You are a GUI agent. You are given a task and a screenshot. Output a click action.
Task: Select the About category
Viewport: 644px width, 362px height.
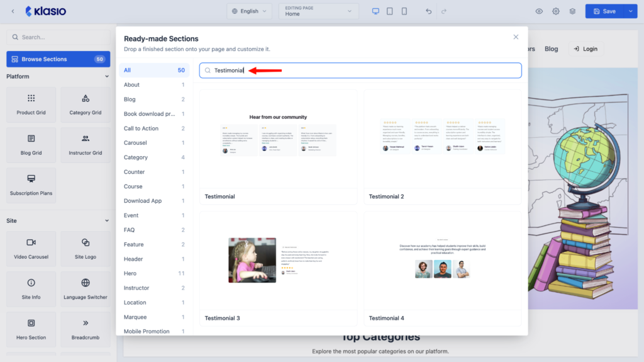[154, 85]
